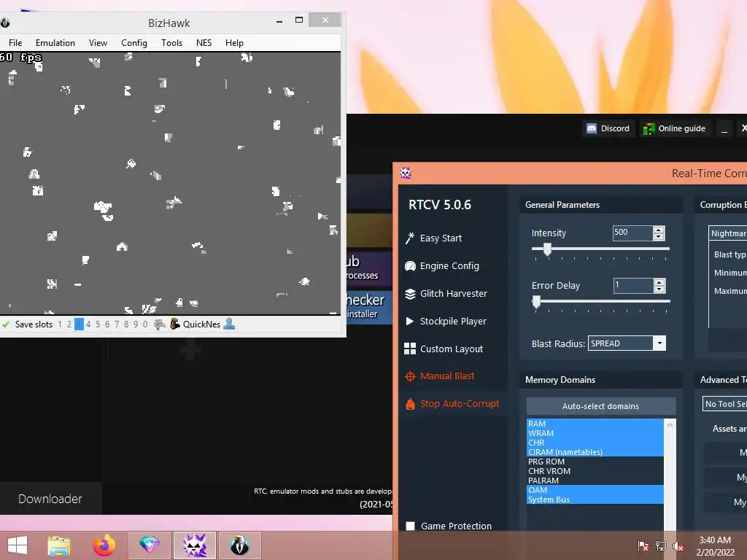Click the Intensity value field showing 500

[632, 233]
